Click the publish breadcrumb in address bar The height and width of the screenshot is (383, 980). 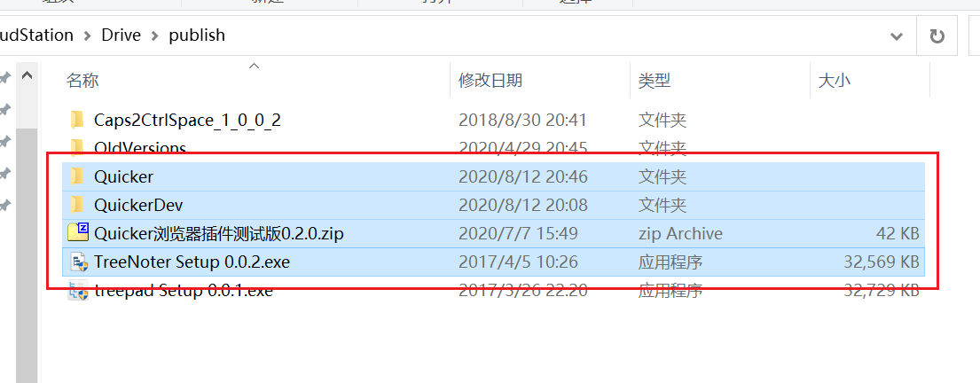coord(197,35)
